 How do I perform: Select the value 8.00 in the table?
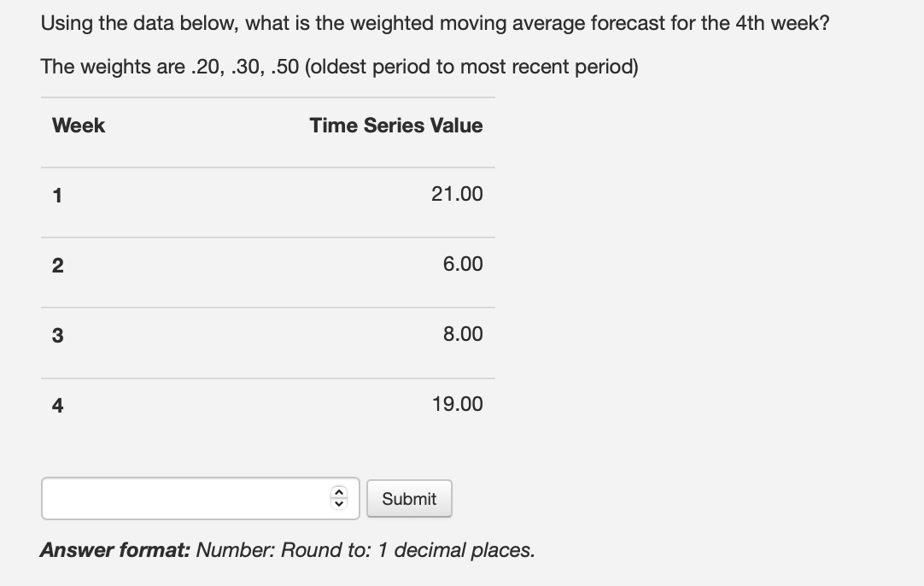click(462, 333)
